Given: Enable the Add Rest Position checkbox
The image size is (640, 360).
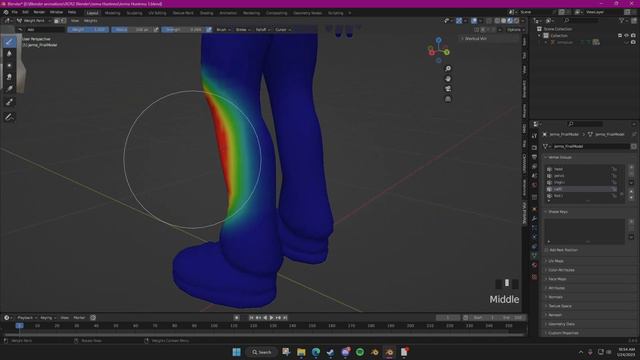Looking at the screenshot, I should (547, 250).
